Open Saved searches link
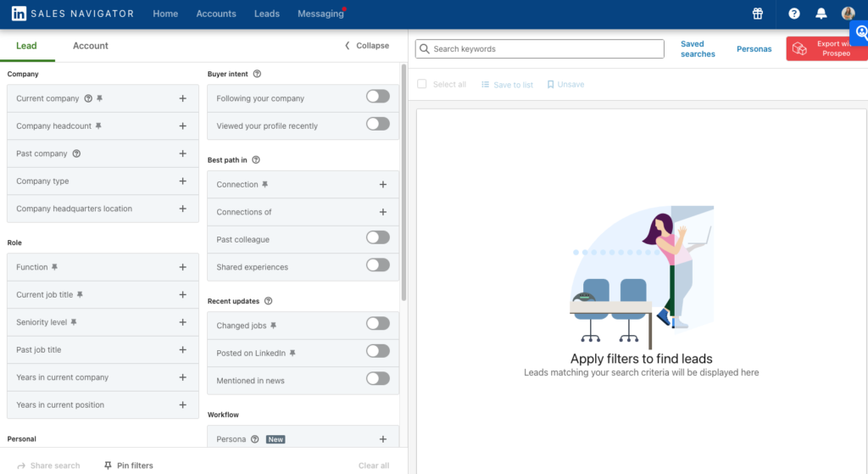 pos(698,49)
